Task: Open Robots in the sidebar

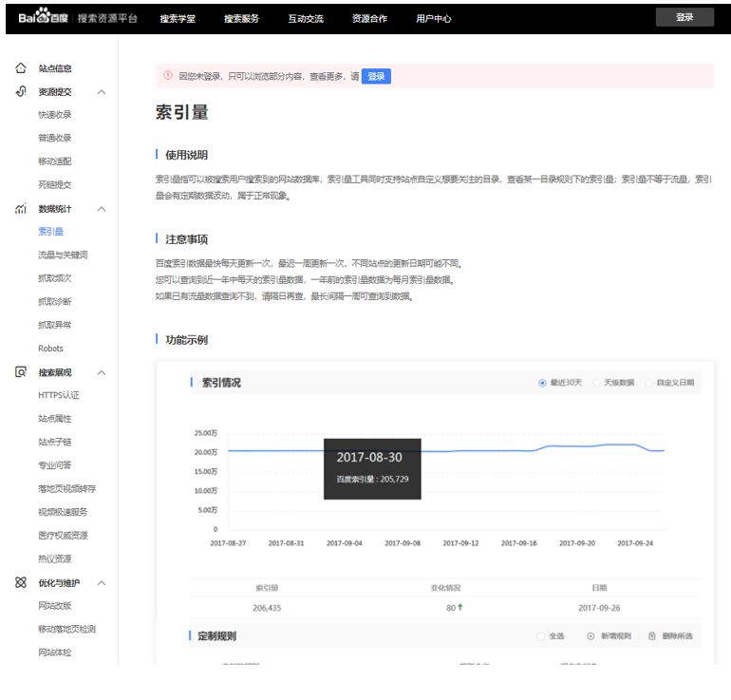Action: 51,349
